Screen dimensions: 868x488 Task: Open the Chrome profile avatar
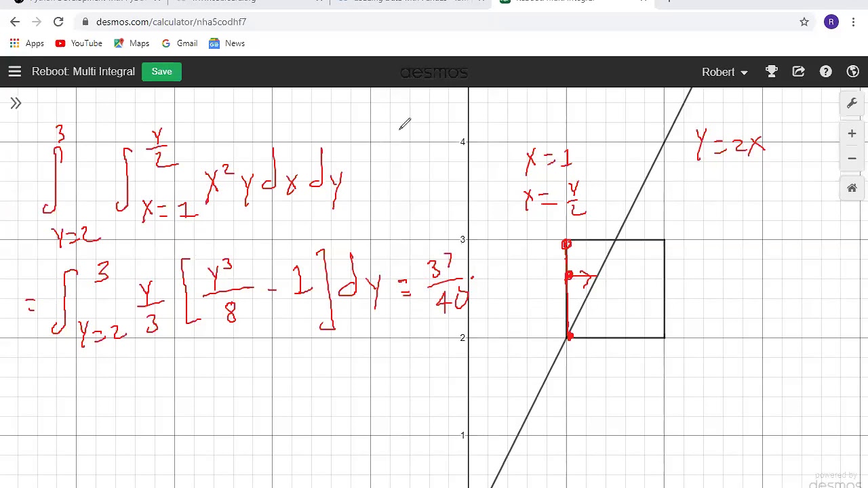(x=831, y=22)
